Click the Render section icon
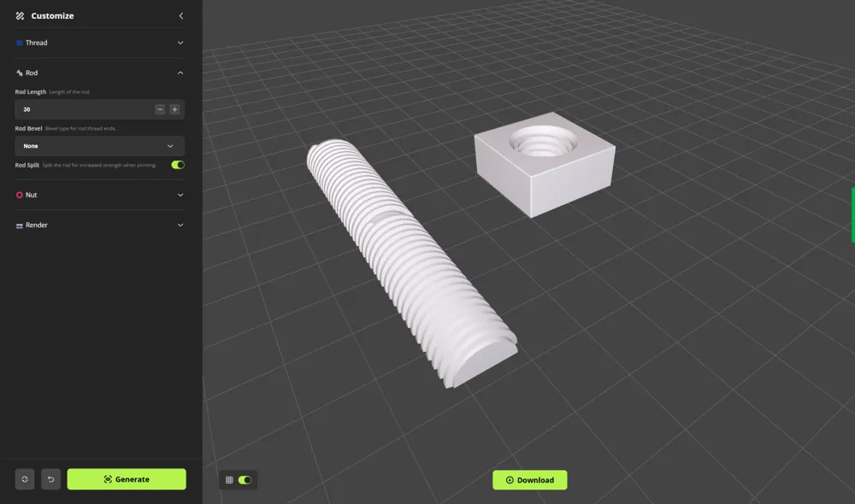This screenshot has height=504, width=855. point(17,225)
